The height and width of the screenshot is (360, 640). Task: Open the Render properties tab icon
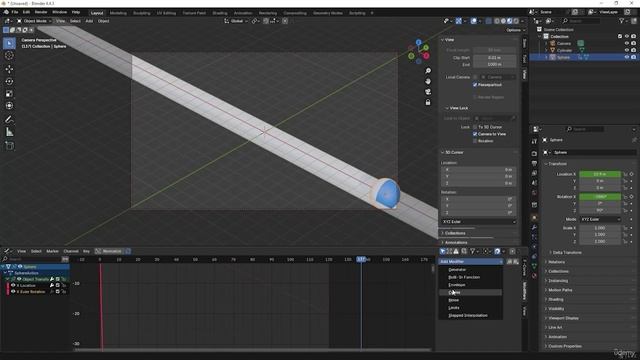[x=534, y=153]
